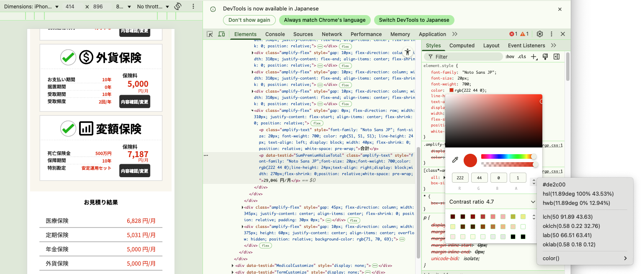Toggle the :hov element state button
This screenshot has width=644, height=274.
coord(510,57)
